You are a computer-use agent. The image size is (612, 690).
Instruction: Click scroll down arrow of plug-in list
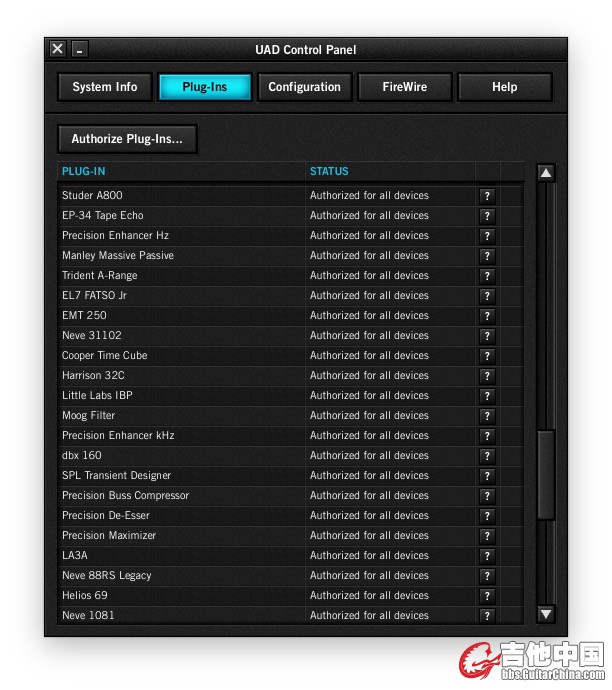point(546,614)
